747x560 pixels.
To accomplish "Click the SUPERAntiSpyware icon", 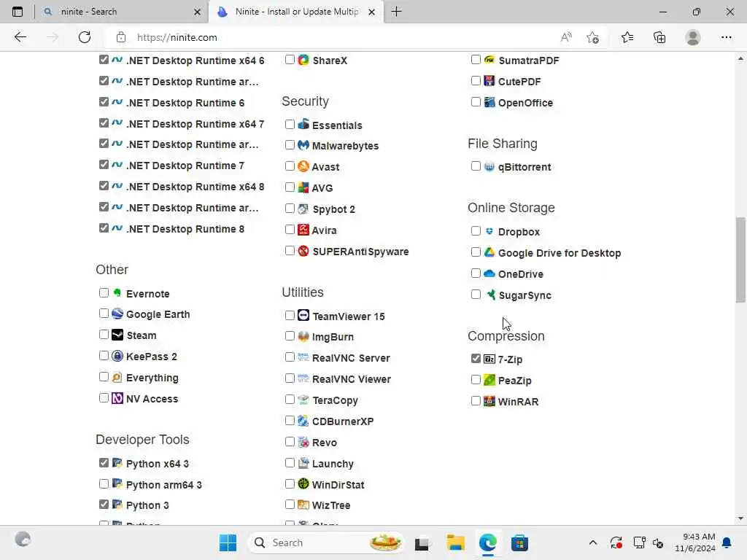I will (x=303, y=251).
